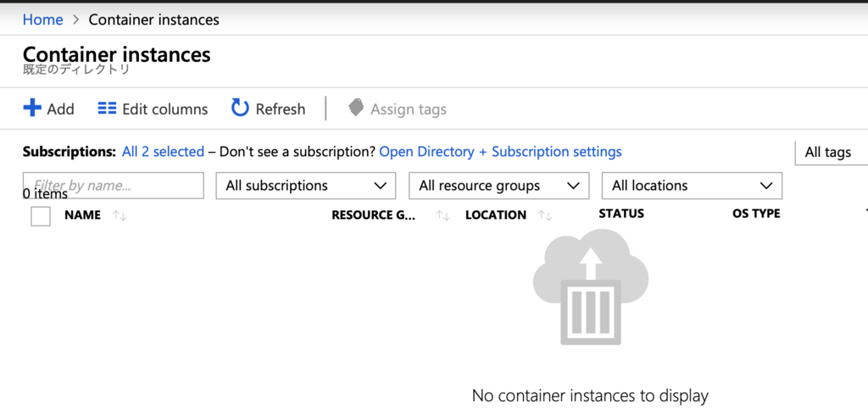Open Directory + Subscription settings link
Image resolution: width=868 pixels, height=414 pixels.
500,152
